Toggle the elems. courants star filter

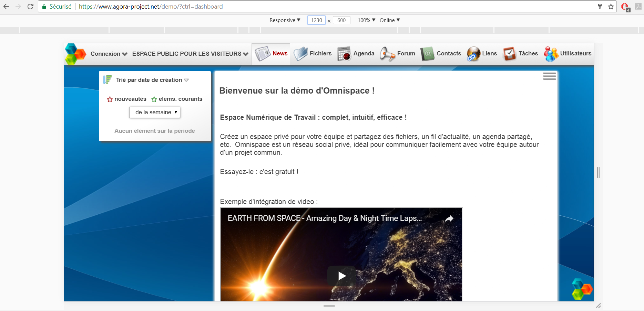point(154,99)
